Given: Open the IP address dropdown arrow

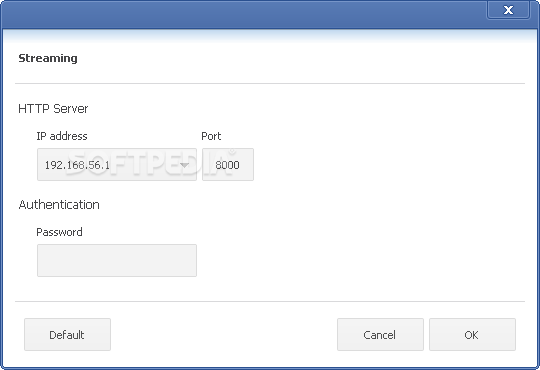Looking at the screenshot, I should pos(184,165).
